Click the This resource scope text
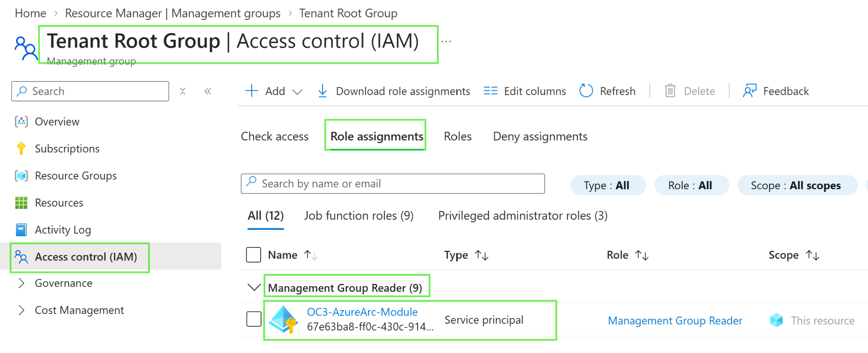Image resolution: width=868 pixels, height=353 pixels. (823, 320)
